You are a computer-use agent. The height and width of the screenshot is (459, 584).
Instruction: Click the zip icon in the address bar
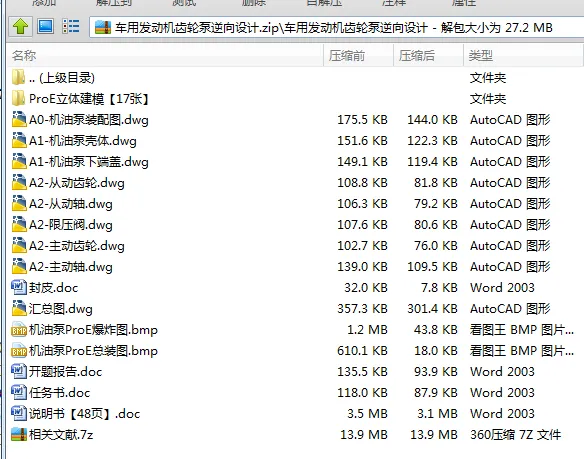[x=103, y=27]
